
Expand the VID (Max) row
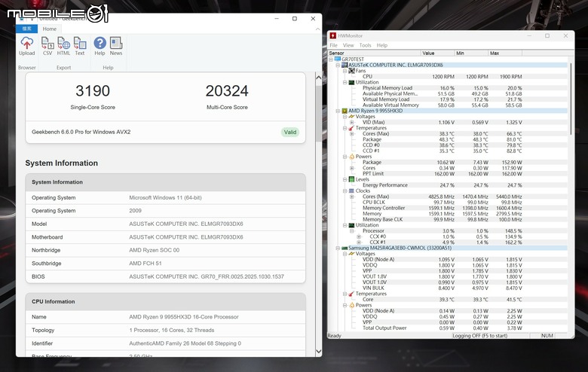pyautogui.click(x=352, y=123)
